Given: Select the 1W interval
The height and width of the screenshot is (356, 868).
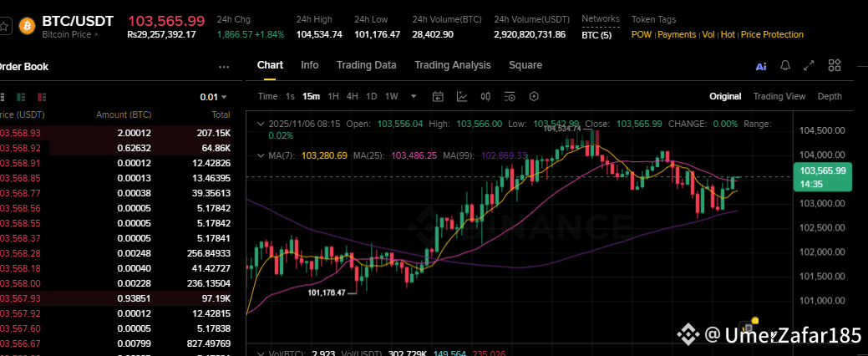Looking at the screenshot, I should click(x=391, y=96).
